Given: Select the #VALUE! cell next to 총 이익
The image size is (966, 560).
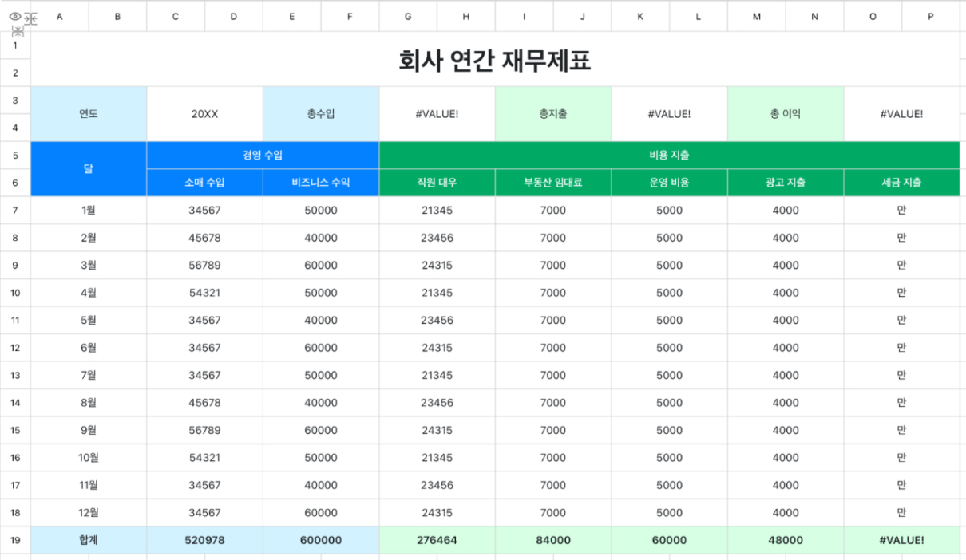Looking at the screenshot, I should click(902, 114).
